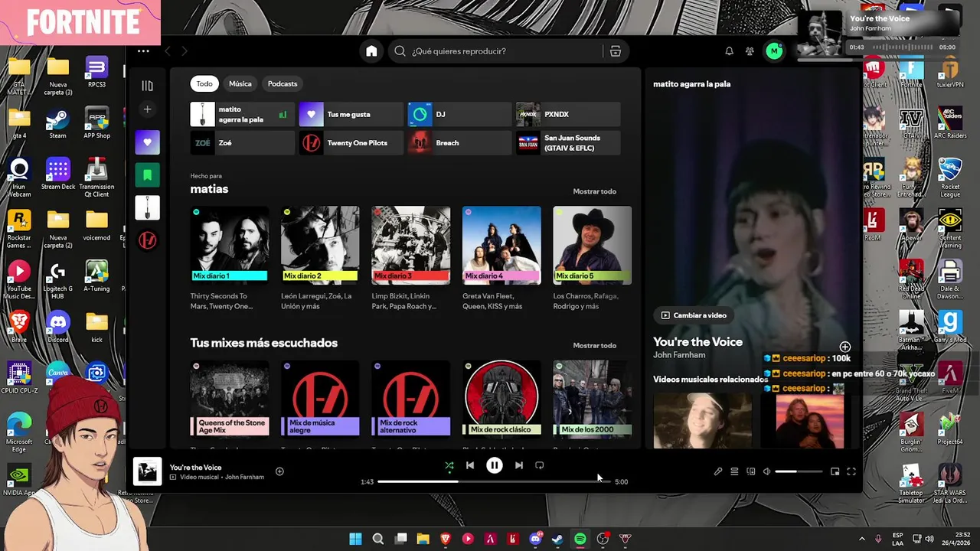Mute volume speaker icon

[766, 471]
